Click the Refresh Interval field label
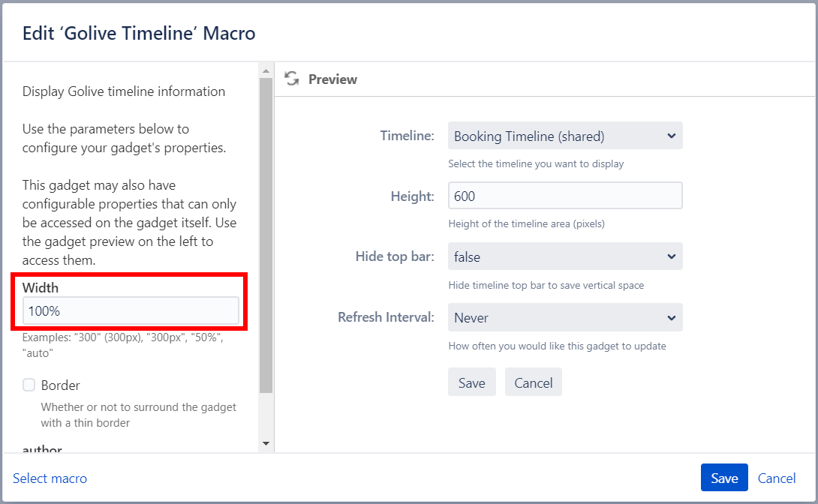Screen dimensions: 818x504 coord(386,317)
